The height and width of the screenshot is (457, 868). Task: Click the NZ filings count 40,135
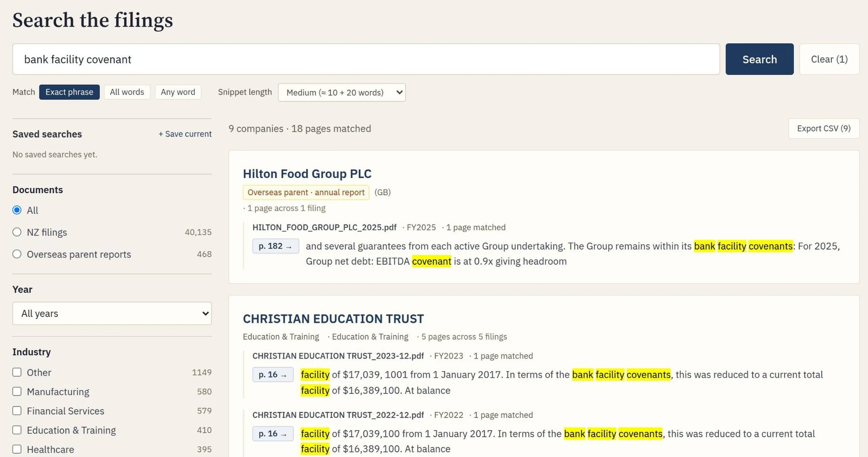click(x=198, y=232)
